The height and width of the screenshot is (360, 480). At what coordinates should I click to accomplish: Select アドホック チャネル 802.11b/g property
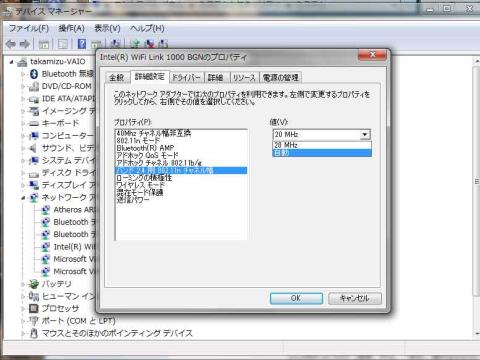click(159, 163)
